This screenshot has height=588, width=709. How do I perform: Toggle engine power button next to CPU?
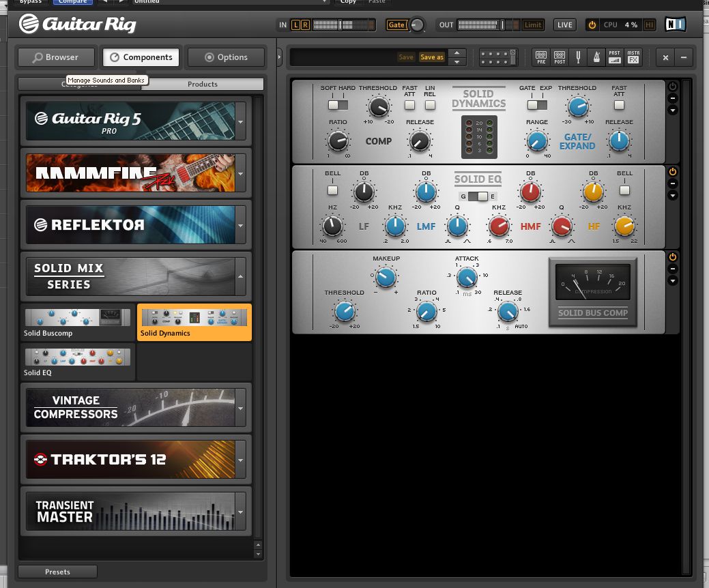(x=592, y=25)
